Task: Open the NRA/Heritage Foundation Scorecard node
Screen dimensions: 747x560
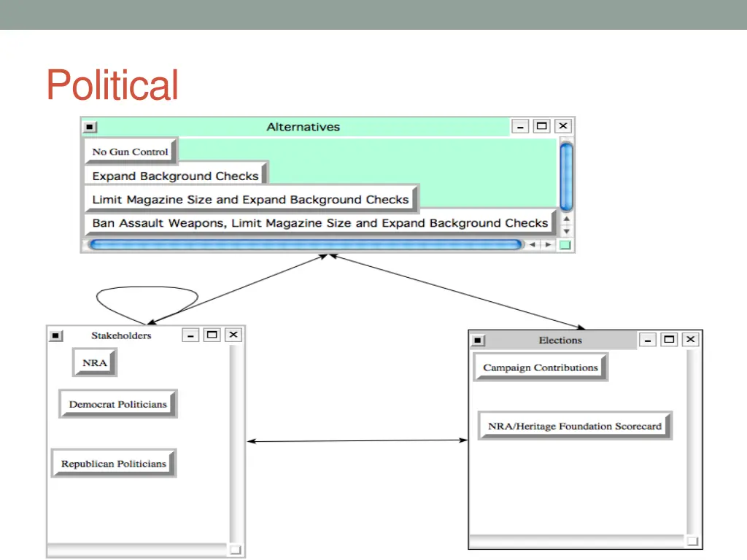Action: coord(575,426)
